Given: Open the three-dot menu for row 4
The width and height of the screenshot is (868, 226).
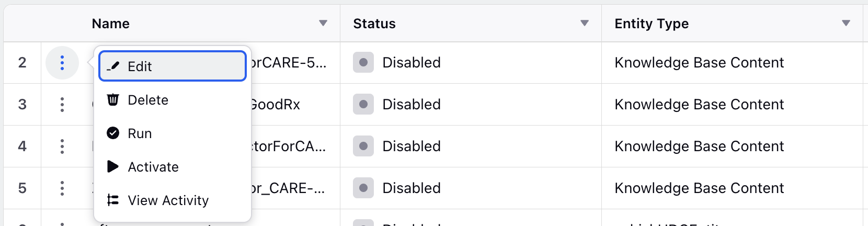Looking at the screenshot, I should 62,146.
